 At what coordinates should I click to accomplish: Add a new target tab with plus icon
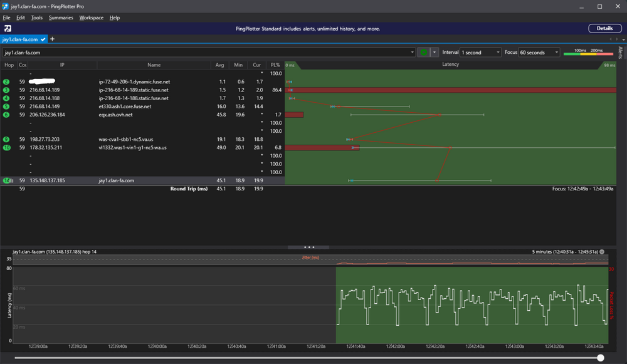pos(52,39)
